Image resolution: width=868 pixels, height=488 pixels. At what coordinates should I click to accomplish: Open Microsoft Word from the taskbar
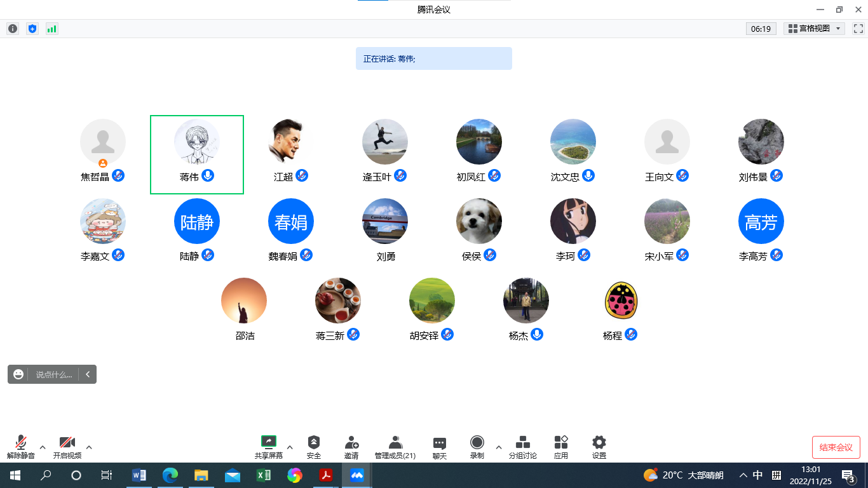(139, 475)
